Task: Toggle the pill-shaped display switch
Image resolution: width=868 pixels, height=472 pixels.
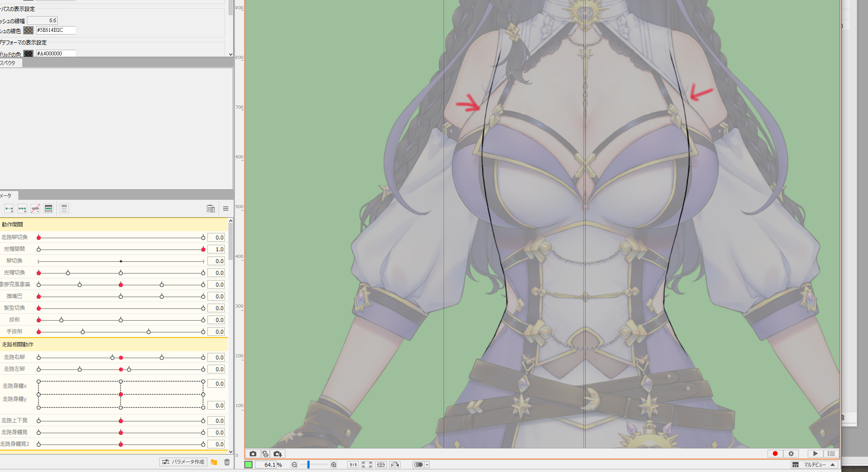Action: click(418, 465)
